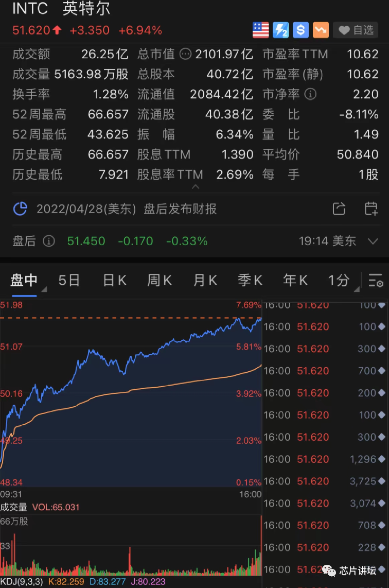Tap the 3,074 share trade row
389x588 pixels.
point(325,503)
